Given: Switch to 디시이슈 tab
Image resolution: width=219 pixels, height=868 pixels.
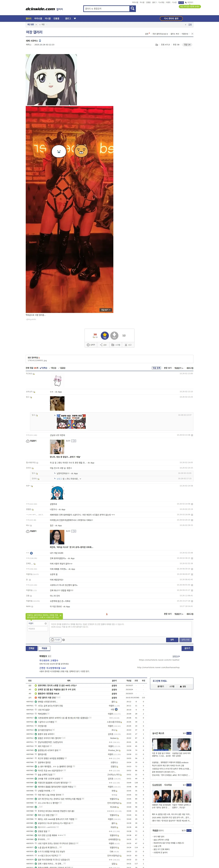Looking at the screenshot, I should click(x=168, y=785).
